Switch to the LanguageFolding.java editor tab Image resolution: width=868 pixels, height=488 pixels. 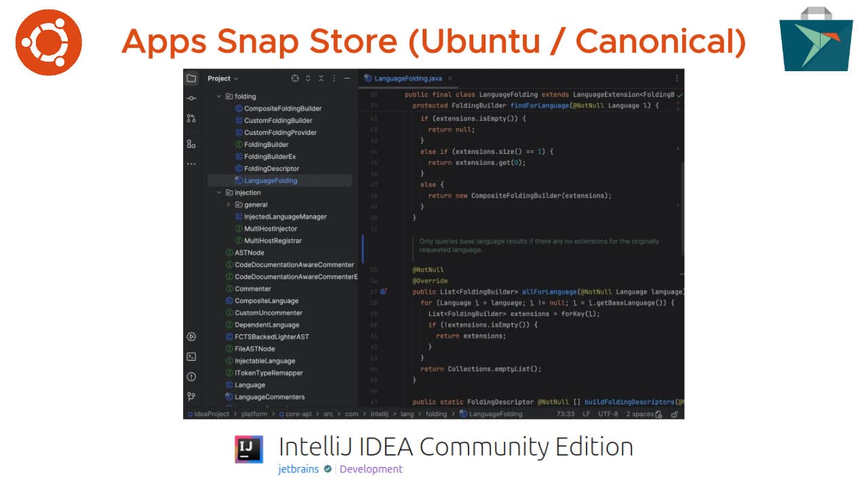pyautogui.click(x=408, y=79)
